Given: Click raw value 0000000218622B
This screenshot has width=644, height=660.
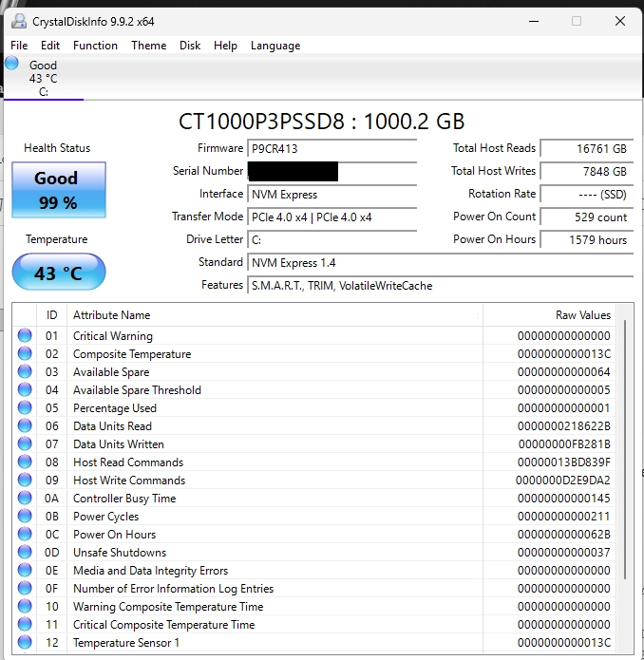Looking at the screenshot, I should (564, 426).
